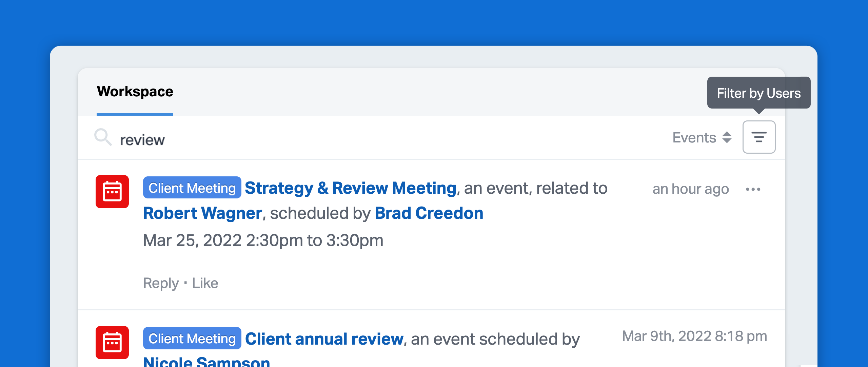
Task: Click the second red calendar event icon
Action: [112, 343]
